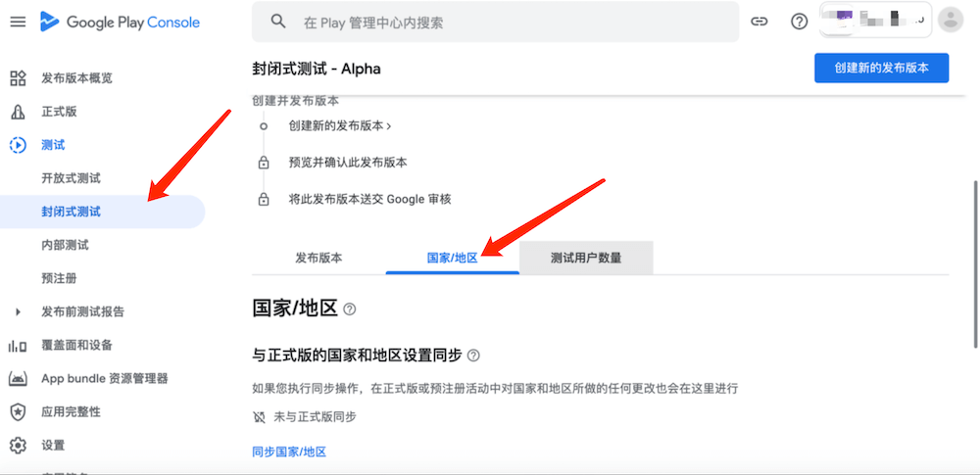Open the hamburger navigation menu
980x475 pixels.
click(18, 22)
